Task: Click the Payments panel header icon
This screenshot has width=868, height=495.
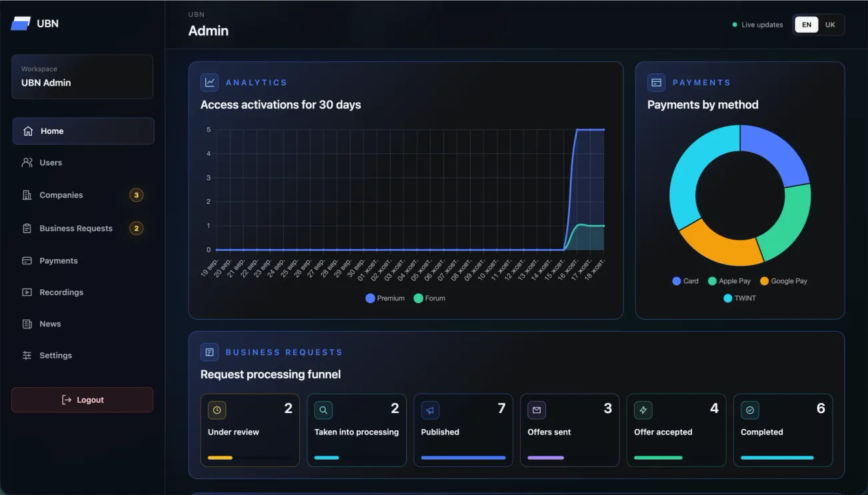Action: pos(657,83)
